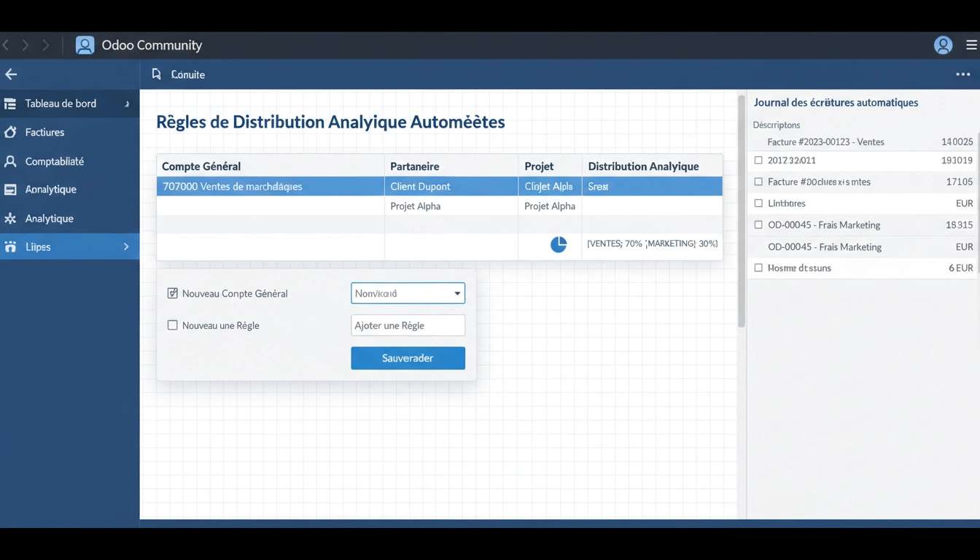The width and height of the screenshot is (980, 560).
Task: Enable the Nouveau une Règle checkbox
Action: click(172, 324)
